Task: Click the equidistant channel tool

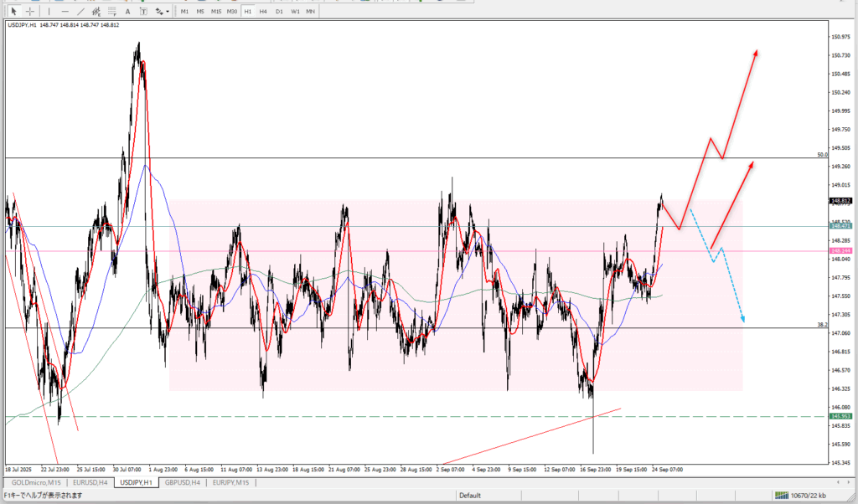Action: point(97,12)
